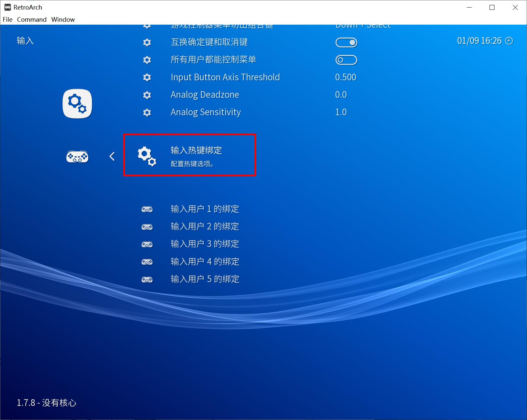Open the Window menu
The image size is (527, 420).
[x=63, y=19]
